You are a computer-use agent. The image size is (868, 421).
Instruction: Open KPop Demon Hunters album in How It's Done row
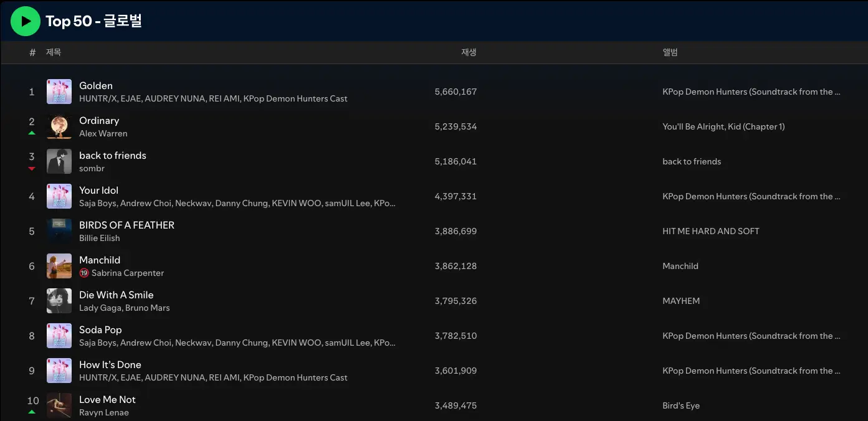click(751, 371)
